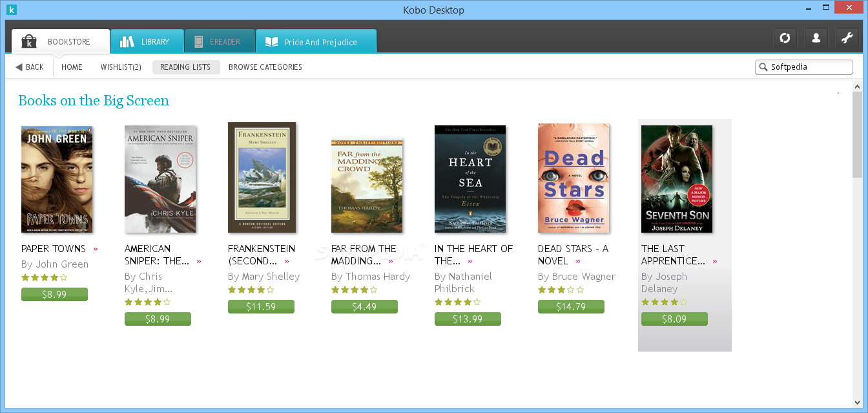
Task: Buy The Last Apprentice for $8.09
Action: pyautogui.click(x=674, y=319)
